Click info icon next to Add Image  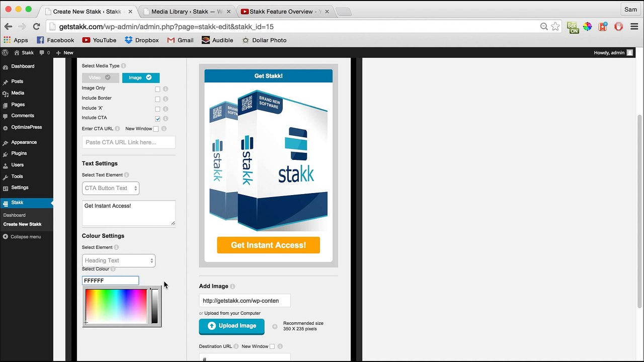click(233, 286)
